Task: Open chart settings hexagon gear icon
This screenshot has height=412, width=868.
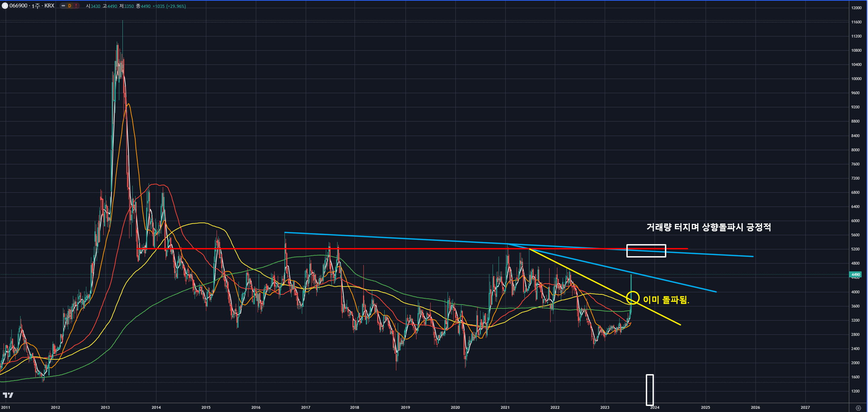Action: point(858,408)
